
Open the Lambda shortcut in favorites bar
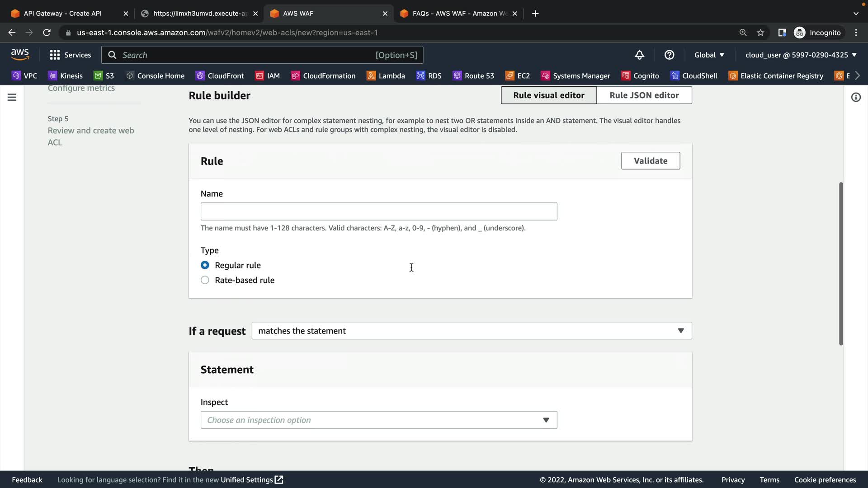[386, 75]
